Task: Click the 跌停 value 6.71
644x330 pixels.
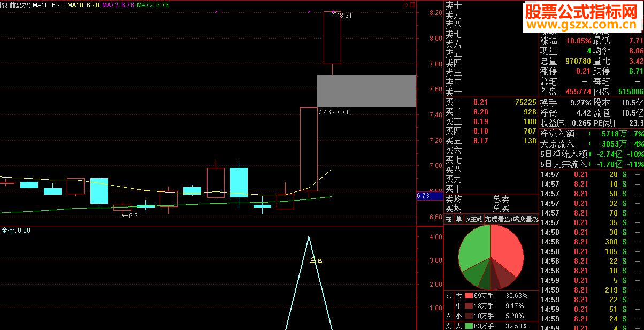Action: pyautogui.click(x=636, y=71)
